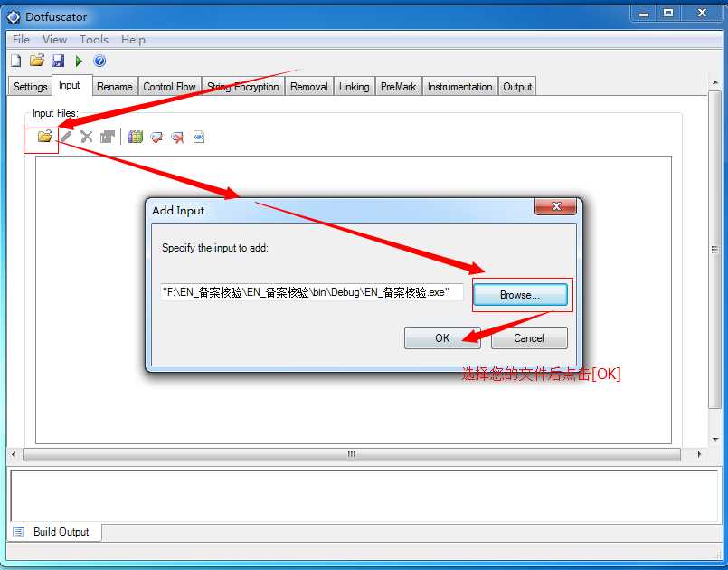Click Browse... in Add Input dialog
This screenshot has width=728, height=570.
coord(520,295)
